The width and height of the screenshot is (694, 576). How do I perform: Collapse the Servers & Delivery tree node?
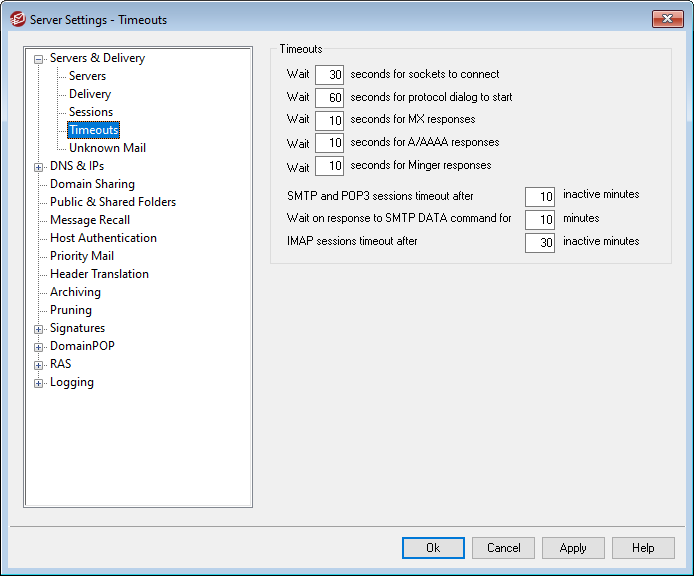tap(39, 59)
